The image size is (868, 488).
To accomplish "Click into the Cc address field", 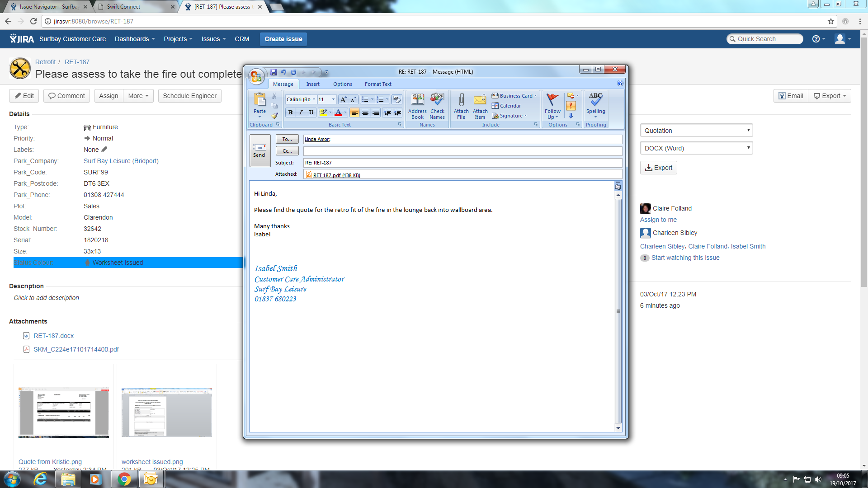I will click(x=462, y=151).
